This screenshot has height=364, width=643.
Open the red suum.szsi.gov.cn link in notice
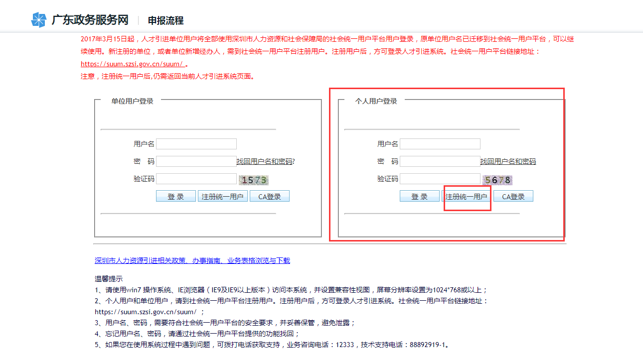[133, 64]
